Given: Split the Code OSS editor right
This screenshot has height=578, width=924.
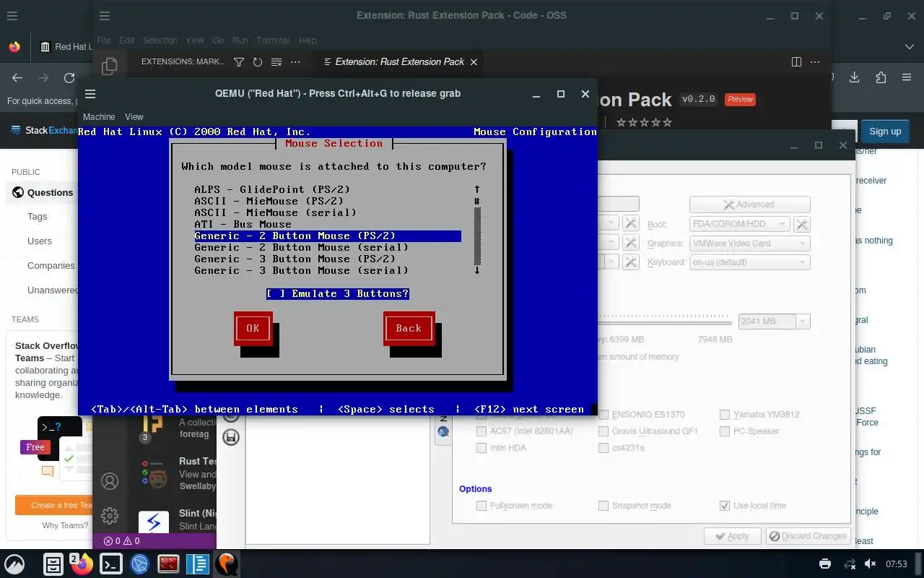Looking at the screenshot, I should coord(796,62).
